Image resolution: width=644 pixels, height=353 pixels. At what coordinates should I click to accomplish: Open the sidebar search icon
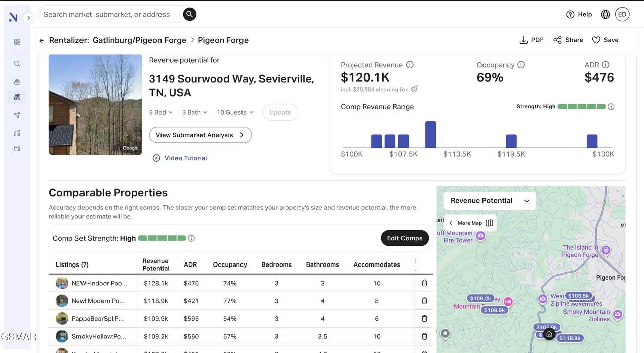click(17, 64)
